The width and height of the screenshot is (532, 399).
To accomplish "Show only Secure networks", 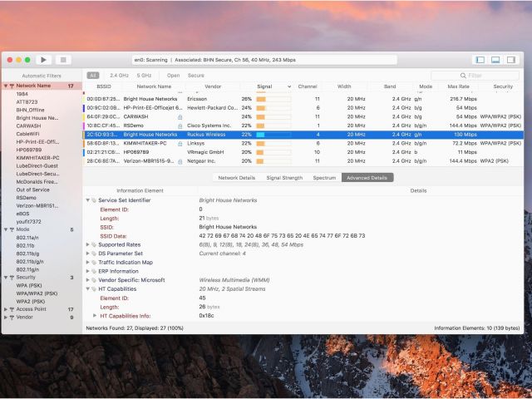I will point(196,76).
